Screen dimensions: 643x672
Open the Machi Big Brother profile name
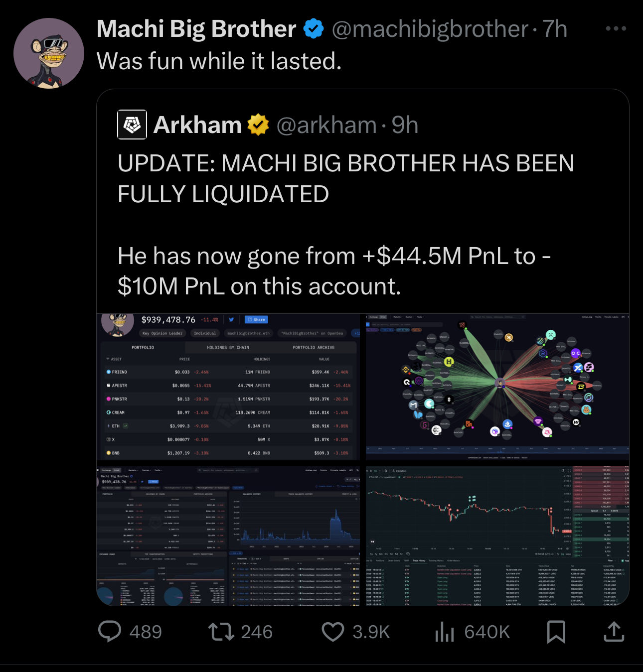coord(196,29)
